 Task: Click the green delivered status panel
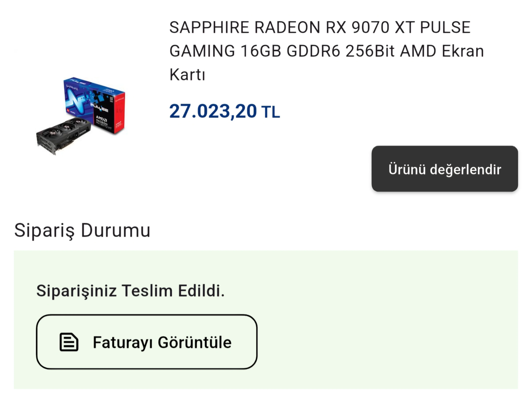[266, 320]
